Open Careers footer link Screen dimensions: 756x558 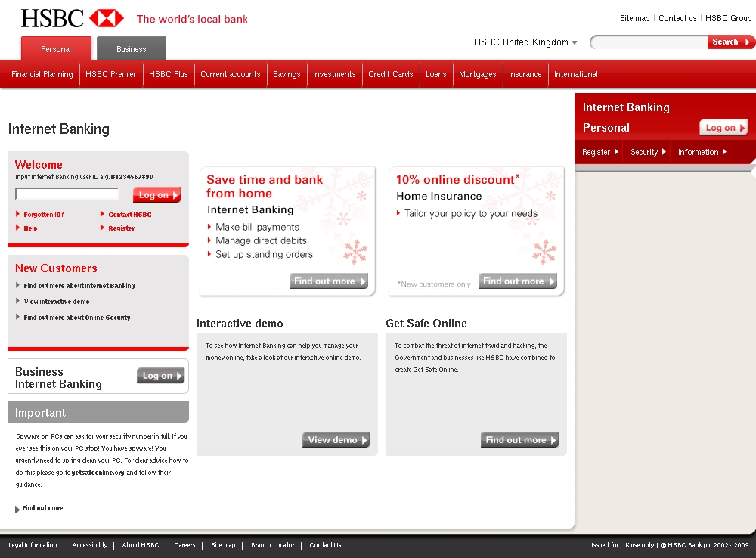click(x=184, y=545)
